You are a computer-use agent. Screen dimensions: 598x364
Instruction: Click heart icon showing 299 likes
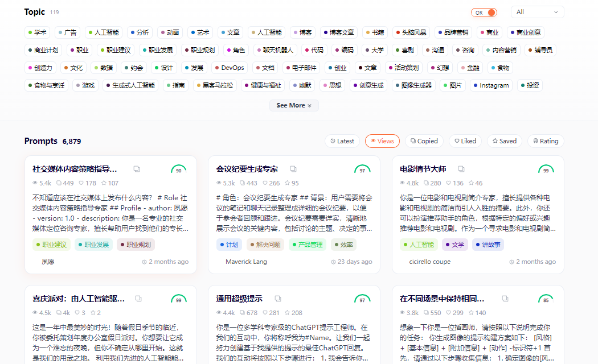(x=449, y=313)
